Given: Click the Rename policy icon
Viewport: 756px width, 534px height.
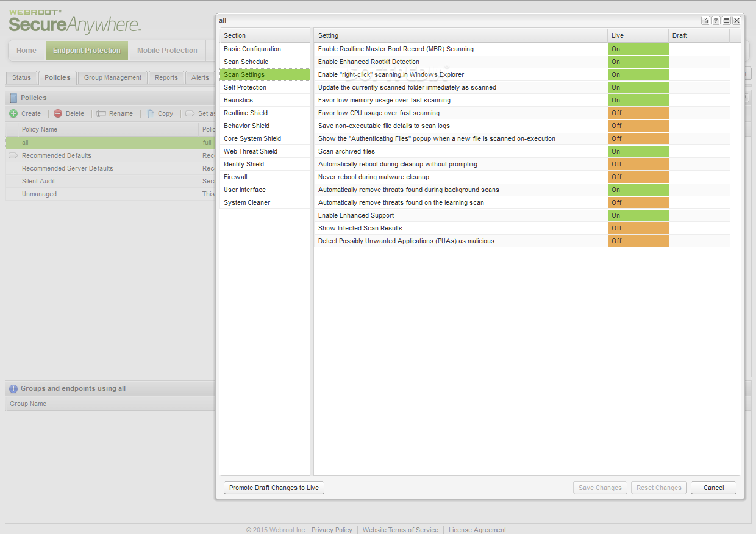Looking at the screenshot, I should [x=101, y=113].
